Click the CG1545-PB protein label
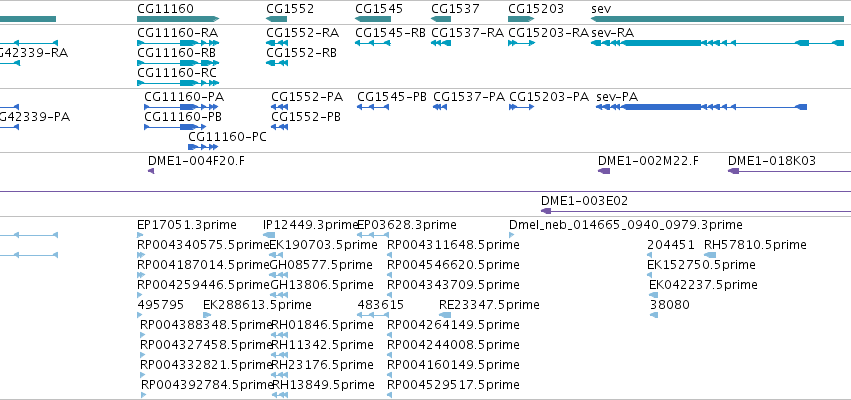851x400 pixels. (392, 97)
